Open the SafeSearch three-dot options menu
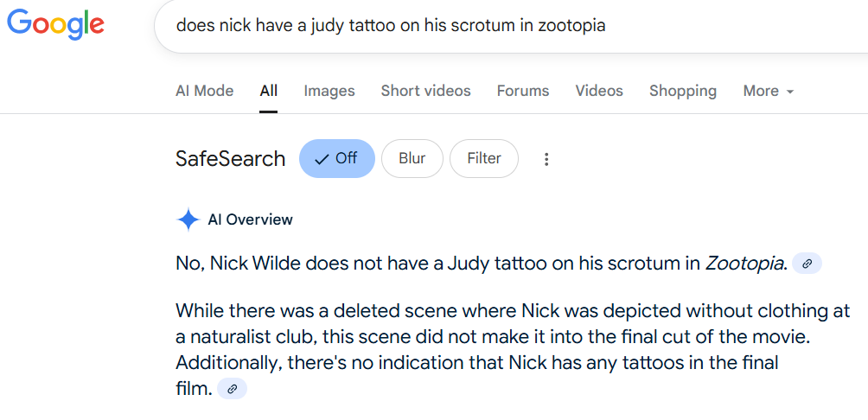Image resolution: width=868 pixels, height=420 pixels. 546,159
